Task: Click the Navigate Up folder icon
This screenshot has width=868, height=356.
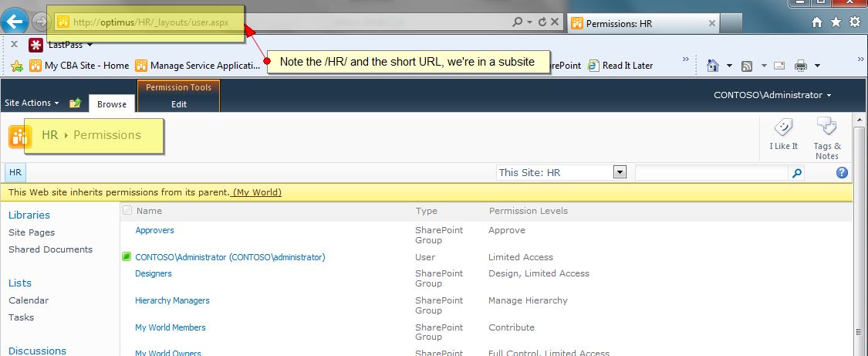Action: [75, 103]
